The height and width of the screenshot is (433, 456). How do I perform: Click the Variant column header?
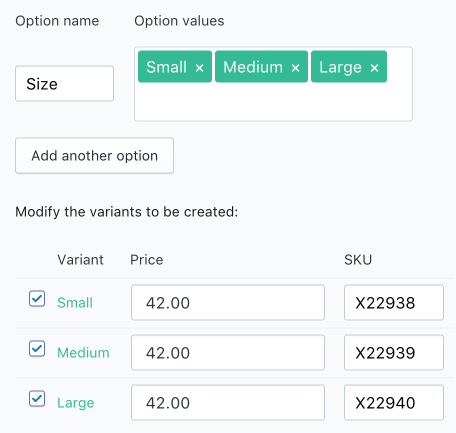click(80, 260)
